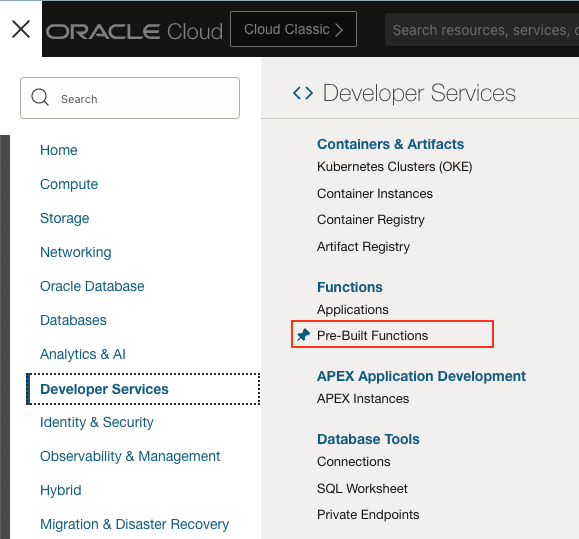
Task: Open the Compute menu category
Action: 69,184
